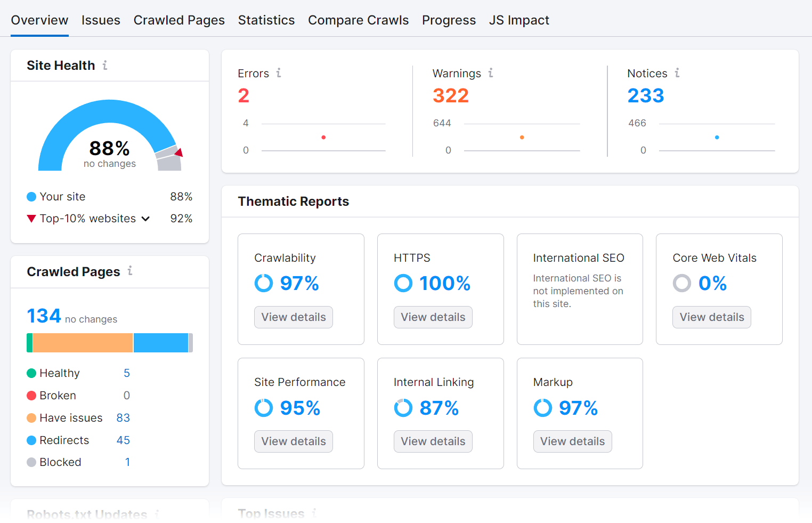Click the Crawlability progress ring icon

pyautogui.click(x=264, y=283)
